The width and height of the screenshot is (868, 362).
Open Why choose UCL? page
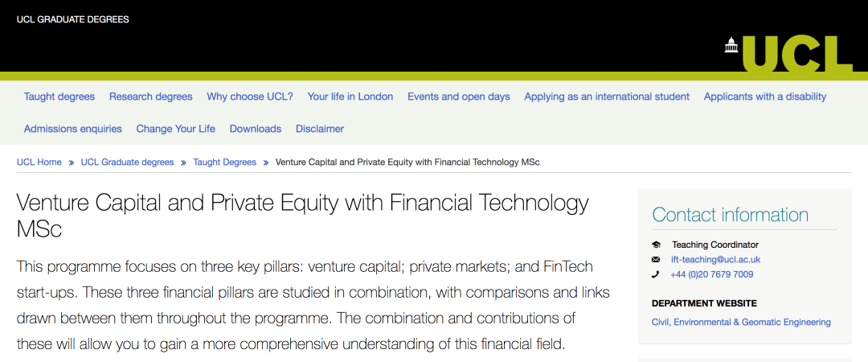point(250,97)
